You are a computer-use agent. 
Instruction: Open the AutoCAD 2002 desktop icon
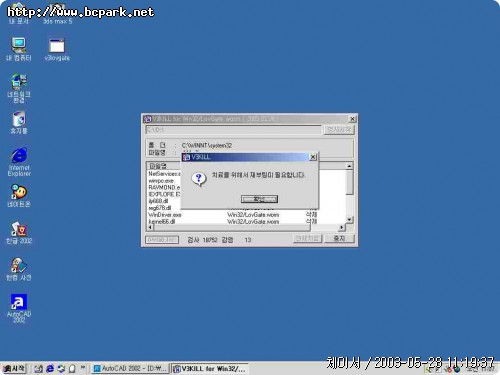click(19, 308)
